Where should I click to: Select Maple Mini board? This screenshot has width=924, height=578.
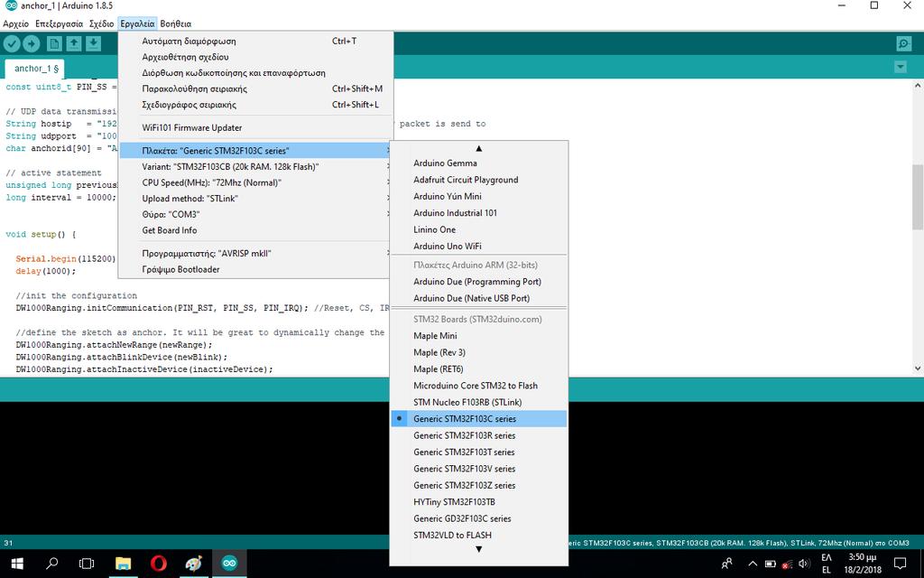pyautogui.click(x=478, y=336)
